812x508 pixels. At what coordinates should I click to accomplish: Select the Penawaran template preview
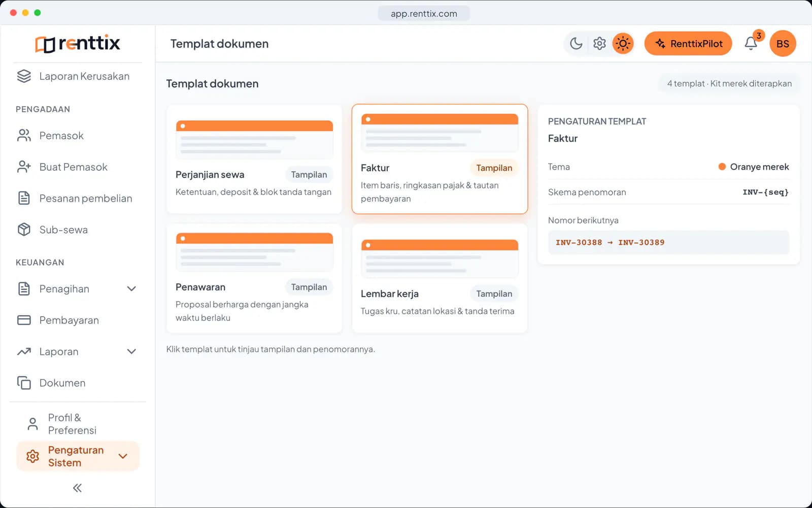tap(254, 252)
